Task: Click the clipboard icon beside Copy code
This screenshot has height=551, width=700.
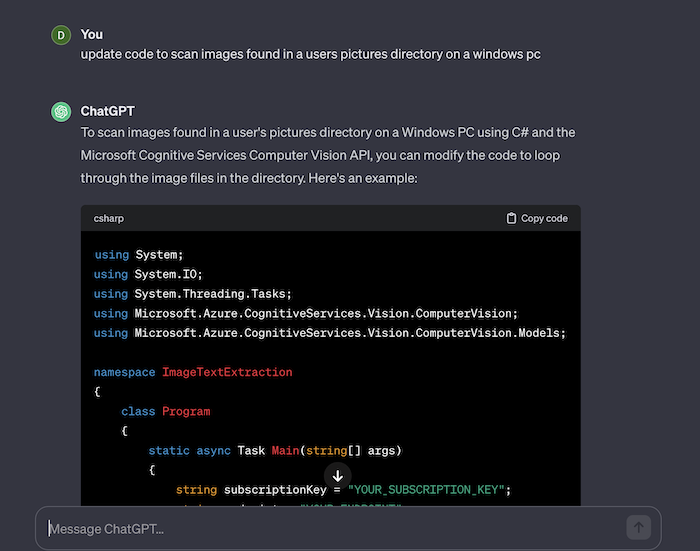Action: point(511,218)
